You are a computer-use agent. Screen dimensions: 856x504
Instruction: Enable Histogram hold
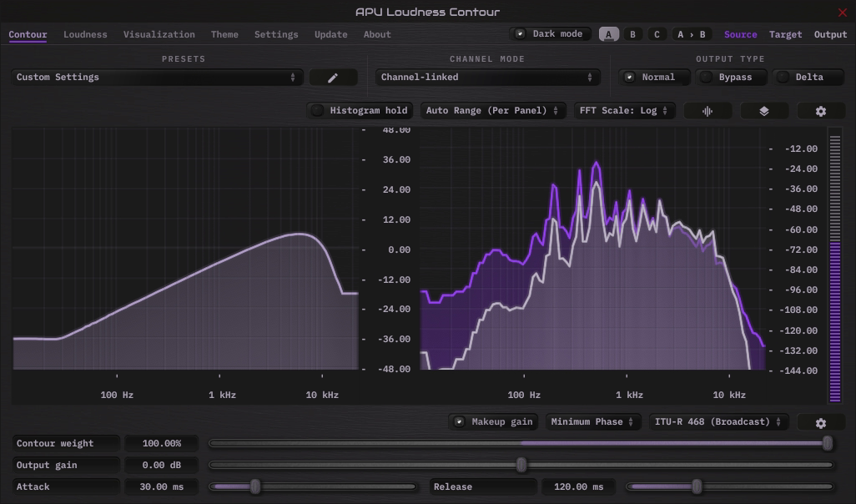[x=360, y=111]
